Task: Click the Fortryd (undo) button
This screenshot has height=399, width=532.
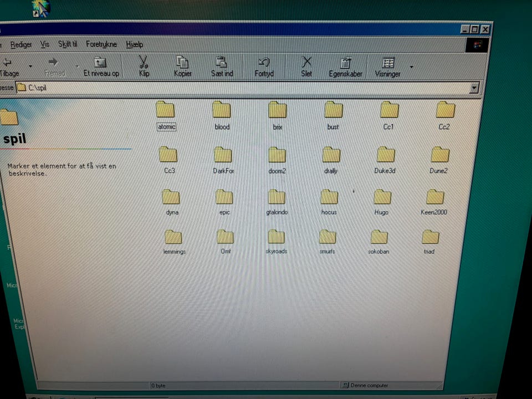Action: [x=264, y=67]
